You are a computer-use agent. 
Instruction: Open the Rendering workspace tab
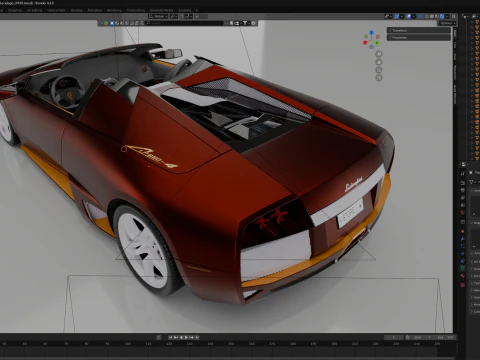(x=114, y=10)
